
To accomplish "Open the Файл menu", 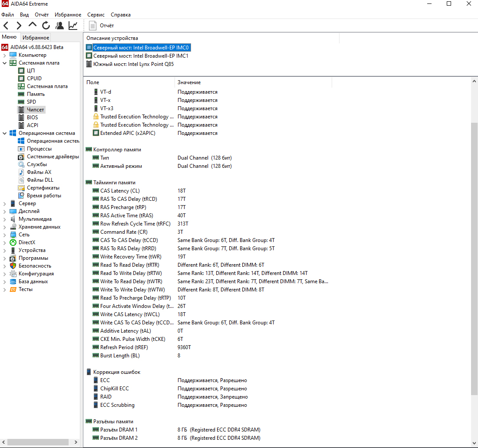I will [x=8, y=15].
